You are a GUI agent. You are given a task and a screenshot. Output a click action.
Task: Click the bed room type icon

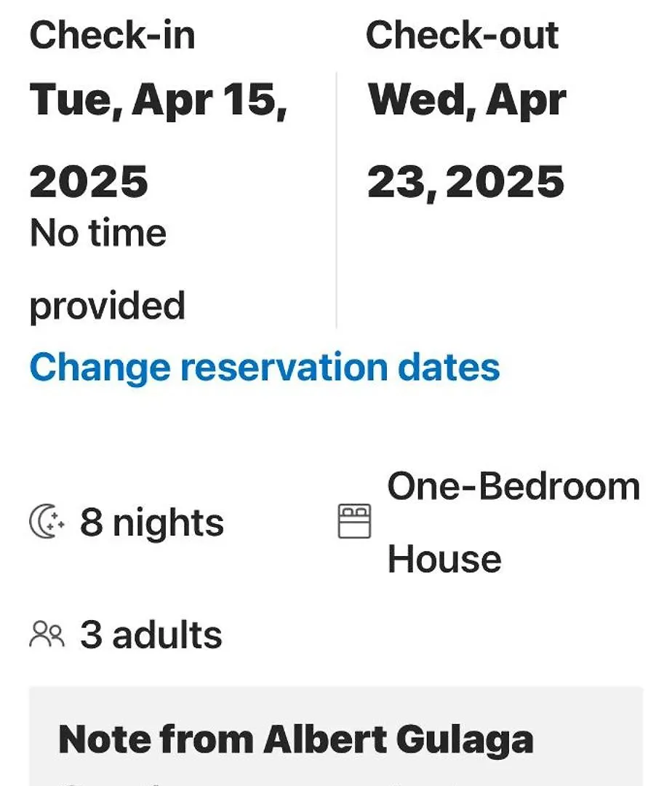pyautogui.click(x=354, y=521)
